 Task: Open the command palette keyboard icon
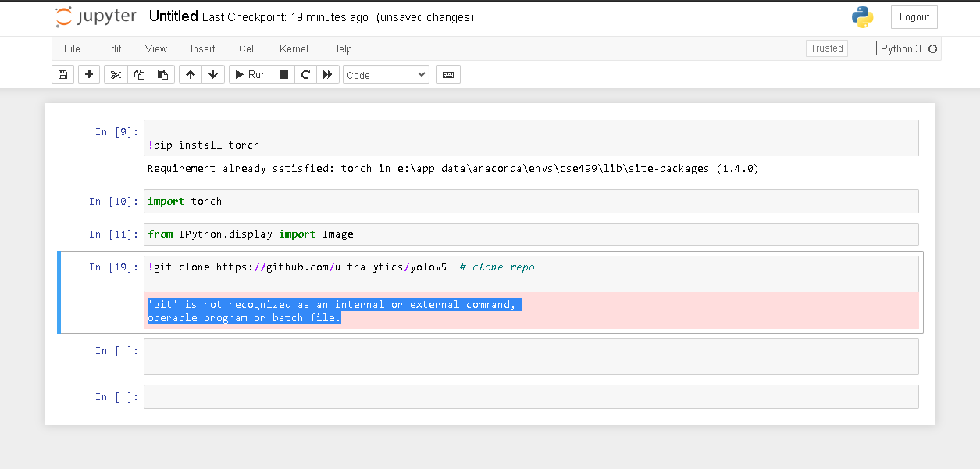coord(447,74)
